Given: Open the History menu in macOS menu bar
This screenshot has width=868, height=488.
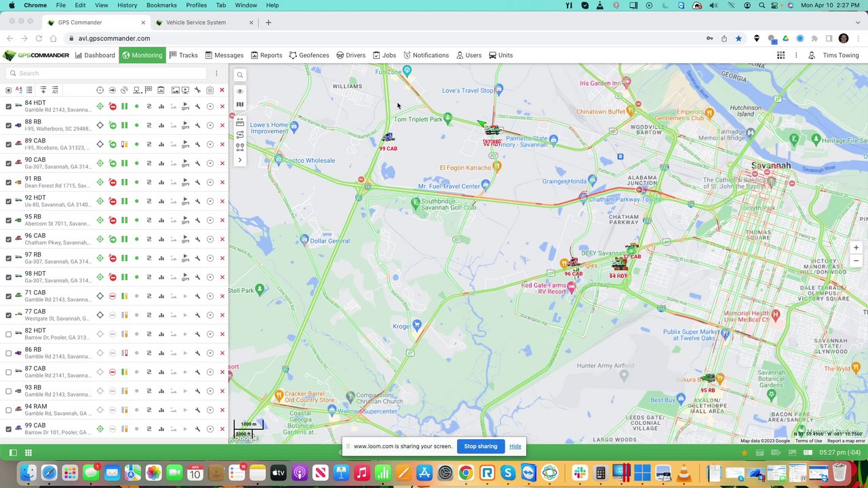Looking at the screenshot, I should [x=127, y=5].
